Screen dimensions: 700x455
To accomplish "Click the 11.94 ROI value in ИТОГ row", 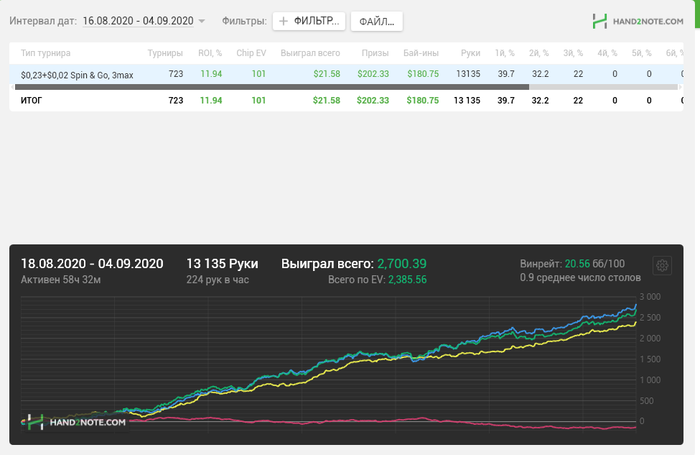I will point(211,100).
